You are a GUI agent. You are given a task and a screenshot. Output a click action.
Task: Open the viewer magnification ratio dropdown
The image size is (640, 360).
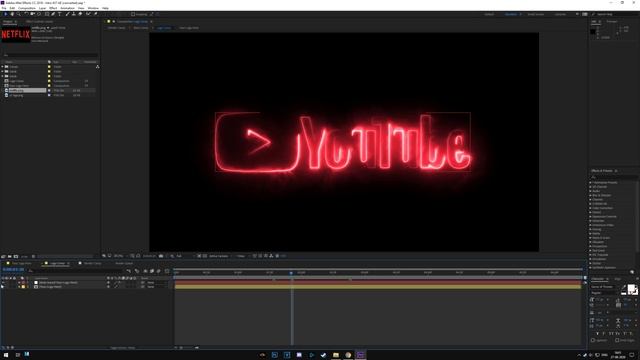tap(119, 256)
